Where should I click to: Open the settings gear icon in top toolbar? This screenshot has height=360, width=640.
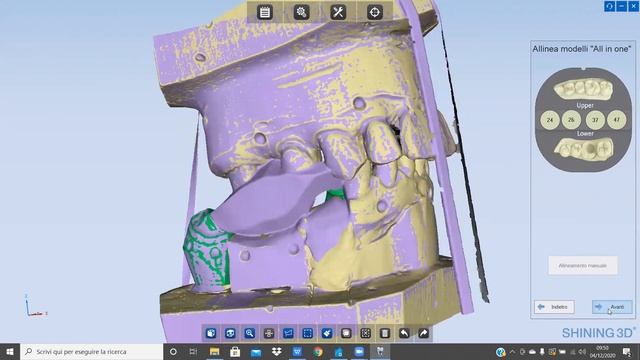tap(301, 12)
